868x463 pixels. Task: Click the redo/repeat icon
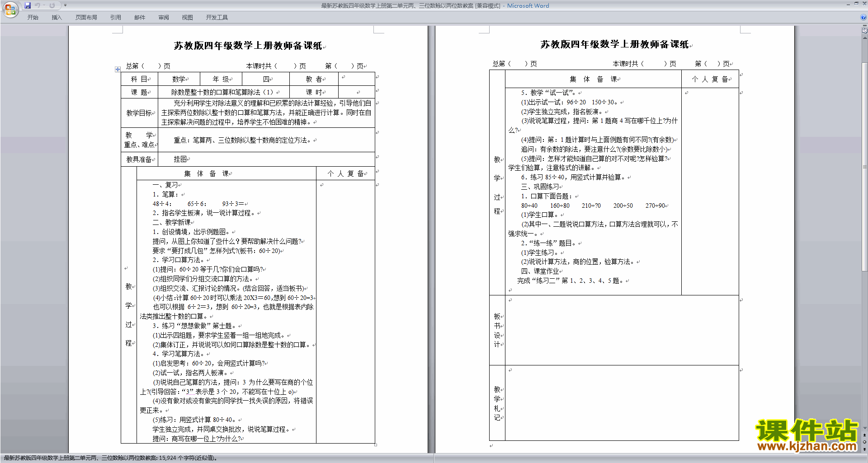click(x=52, y=5)
